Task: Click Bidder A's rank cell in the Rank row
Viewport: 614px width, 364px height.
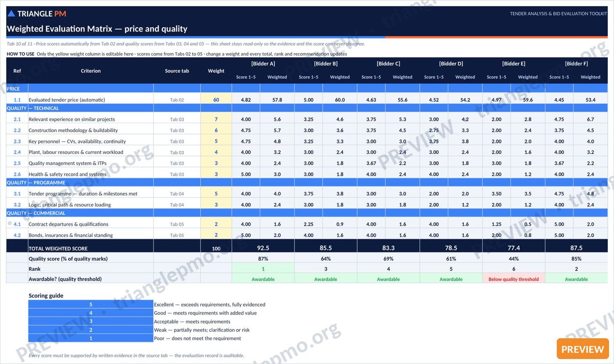Action: (263, 269)
